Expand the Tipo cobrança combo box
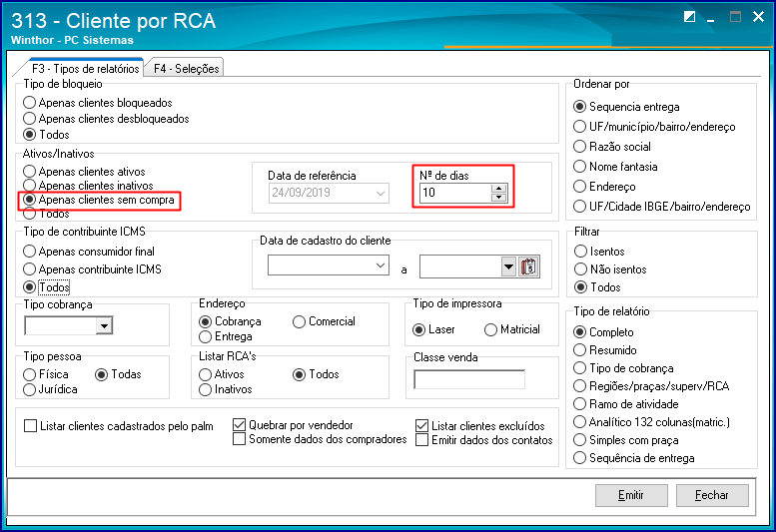Image resolution: width=776 pixels, height=532 pixels. click(x=104, y=325)
